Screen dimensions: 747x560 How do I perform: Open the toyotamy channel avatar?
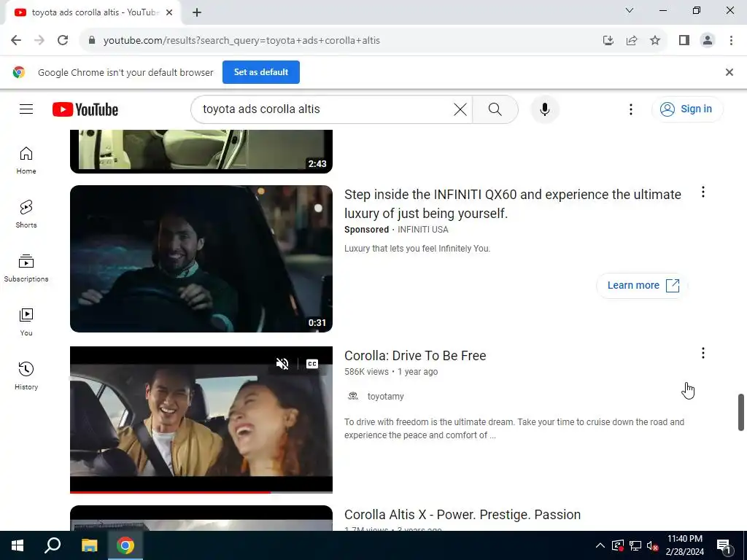coord(353,396)
